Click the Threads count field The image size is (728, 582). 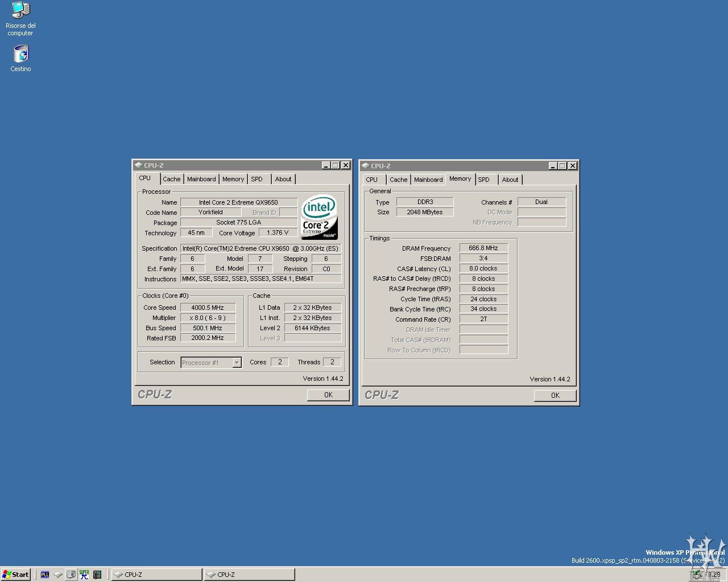click(x=332, y=362)
